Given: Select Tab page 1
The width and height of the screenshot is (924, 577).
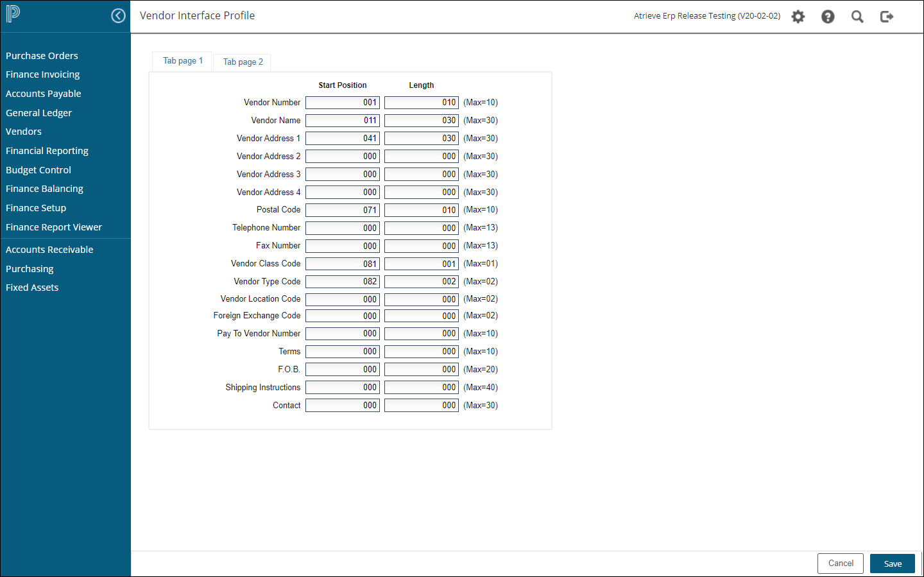Looking at the screenshot, I should tap(182, 61).
